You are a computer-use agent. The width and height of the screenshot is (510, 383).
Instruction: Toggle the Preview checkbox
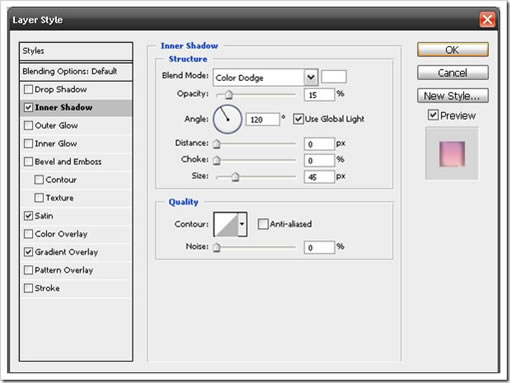(x=433, y=115)
